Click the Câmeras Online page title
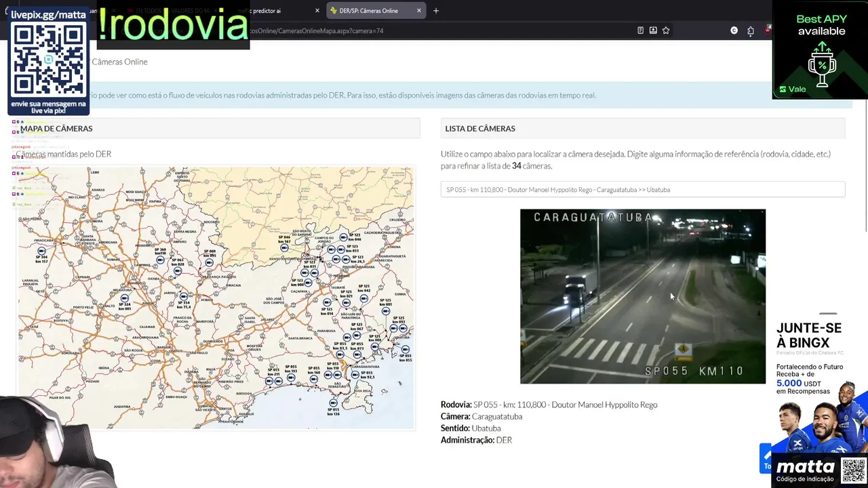 coord(119,62)
